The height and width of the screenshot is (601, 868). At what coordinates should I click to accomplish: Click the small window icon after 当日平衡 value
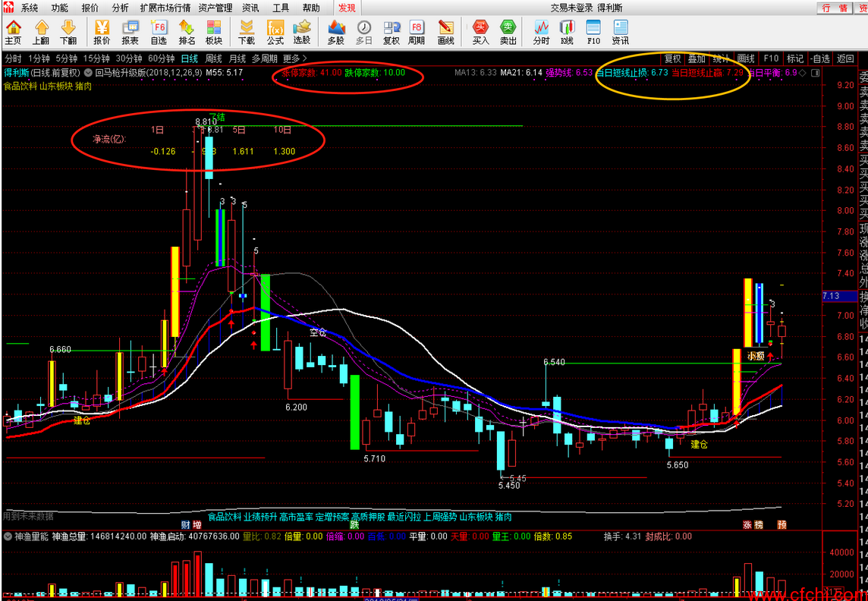point(814,73)
